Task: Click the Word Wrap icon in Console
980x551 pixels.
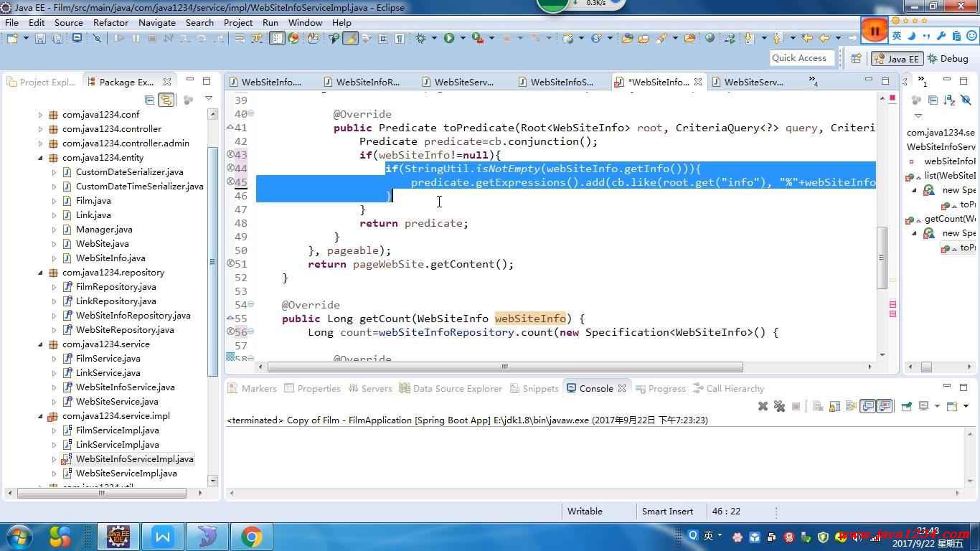Action: click(851, 406)
